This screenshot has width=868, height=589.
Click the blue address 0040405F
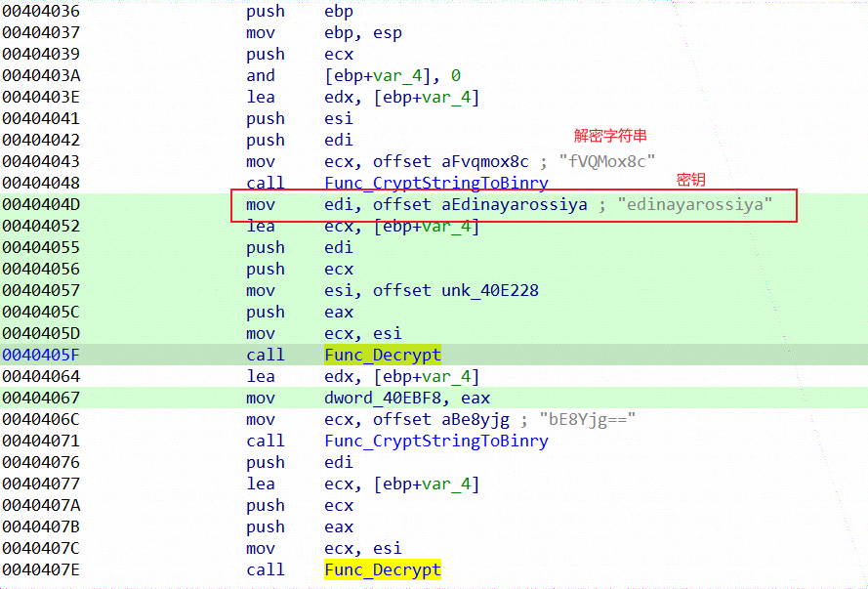41,355
